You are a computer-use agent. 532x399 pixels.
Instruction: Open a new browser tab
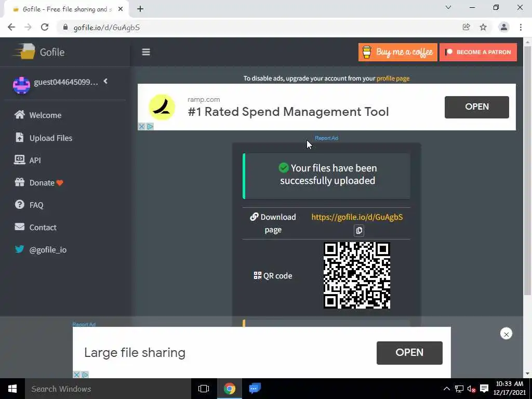pyautogui.click(x=140, y=9)
